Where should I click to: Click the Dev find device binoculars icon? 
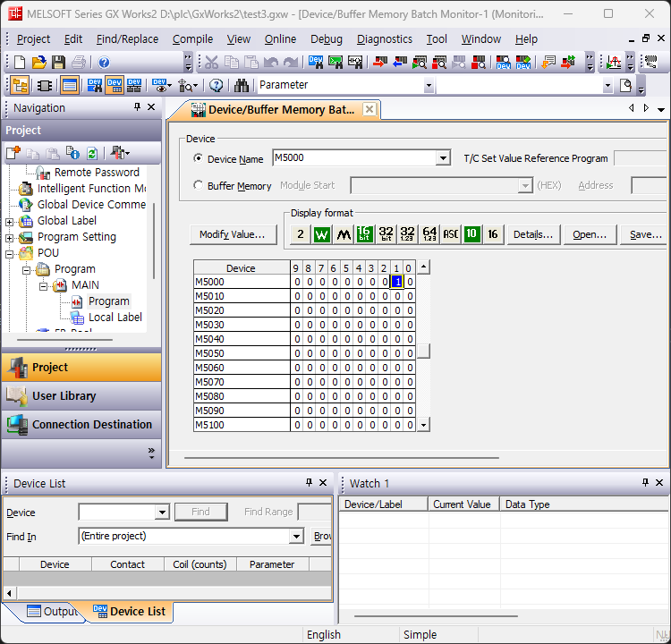(x=94, y=85)
